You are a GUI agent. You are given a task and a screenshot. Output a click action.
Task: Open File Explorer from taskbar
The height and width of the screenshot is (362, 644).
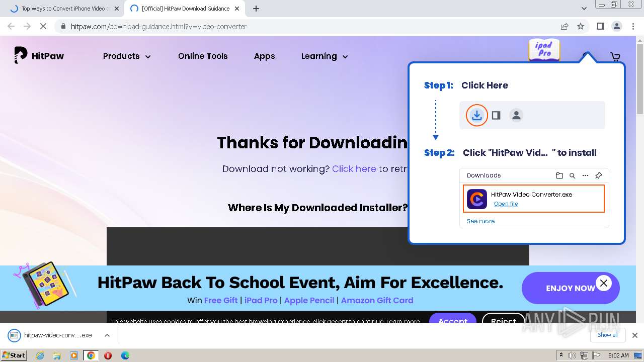(57, 355)
